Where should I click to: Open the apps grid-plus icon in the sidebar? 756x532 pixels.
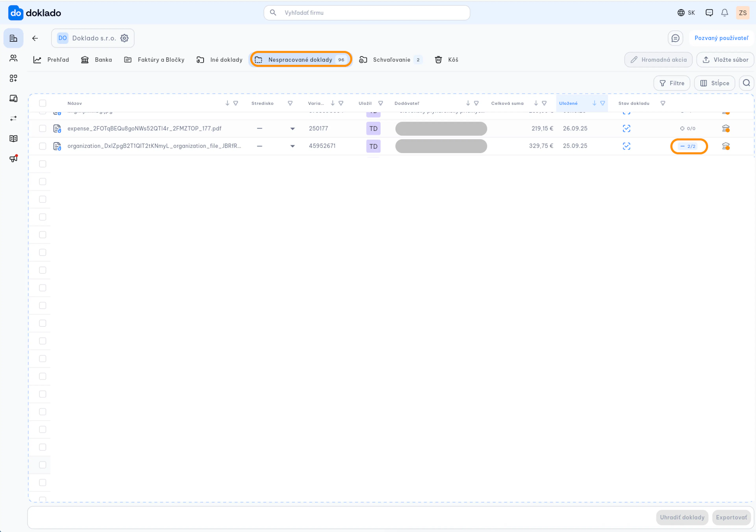14,78
